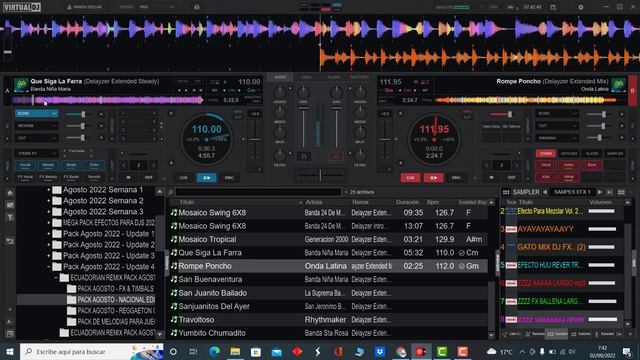Adjust the ECHO effect slider on deck A
This screenshot has width=640, height=360.
78,114
